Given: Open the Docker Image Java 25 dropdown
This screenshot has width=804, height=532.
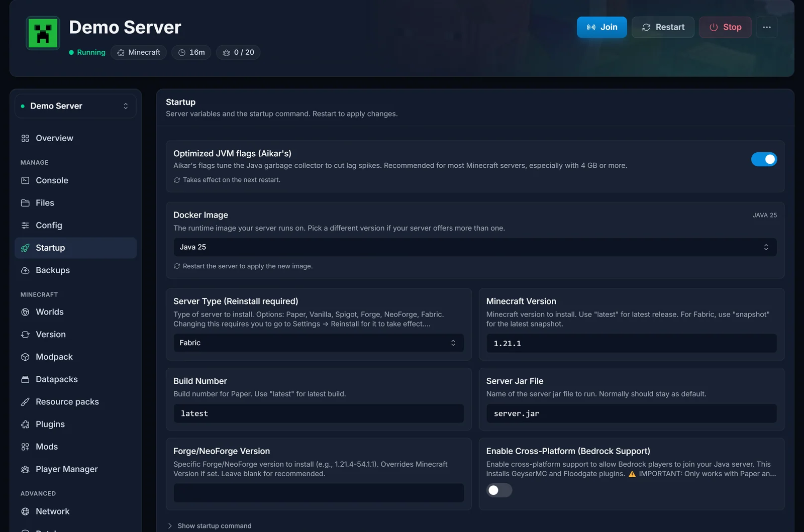Looking at the screenshot, I should 475,247.
